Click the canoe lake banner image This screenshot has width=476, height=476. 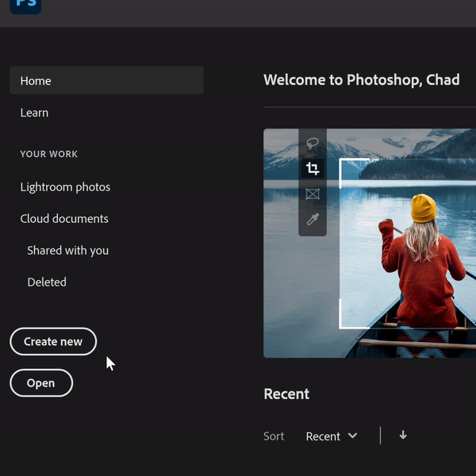pyautogui.click(x=370, y=244)
